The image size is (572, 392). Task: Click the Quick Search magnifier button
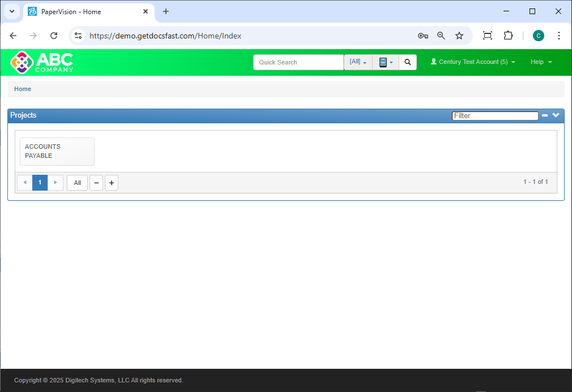tap(408, 62)
